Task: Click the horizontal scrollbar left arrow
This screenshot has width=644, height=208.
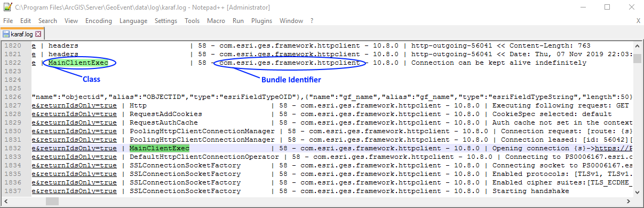Action: pos(6,202)
